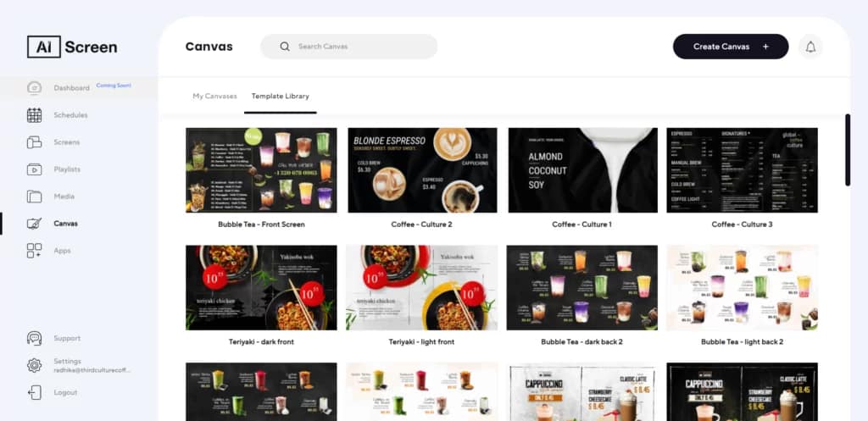Click the Dashboard gauge icon

point(34,88)
